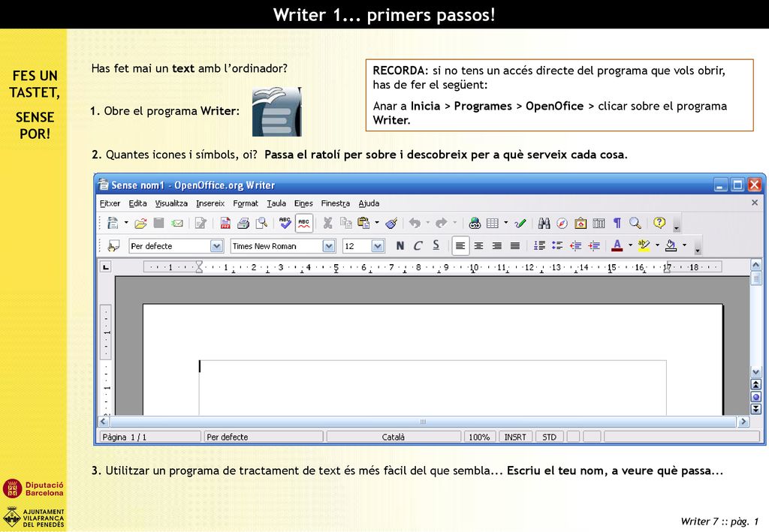Open the Table dropdown arrow
This screenshot has height=532, width=769.
[x=505, y=223]
